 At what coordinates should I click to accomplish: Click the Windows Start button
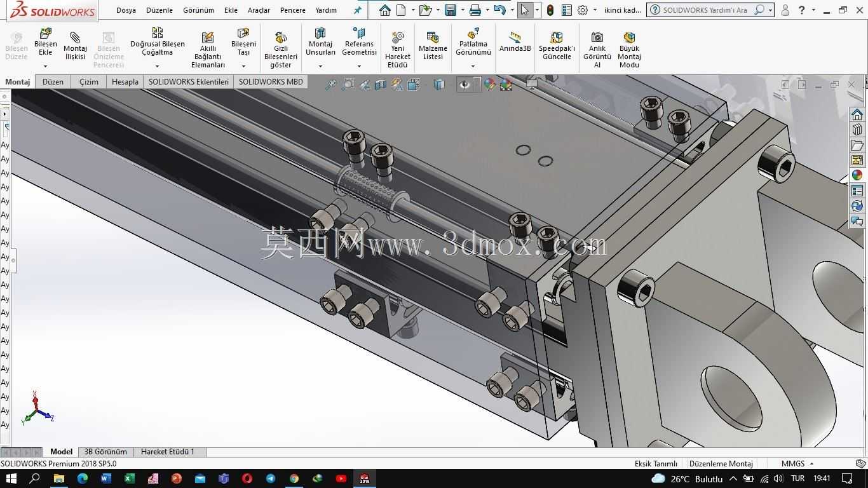coord(11,478)
